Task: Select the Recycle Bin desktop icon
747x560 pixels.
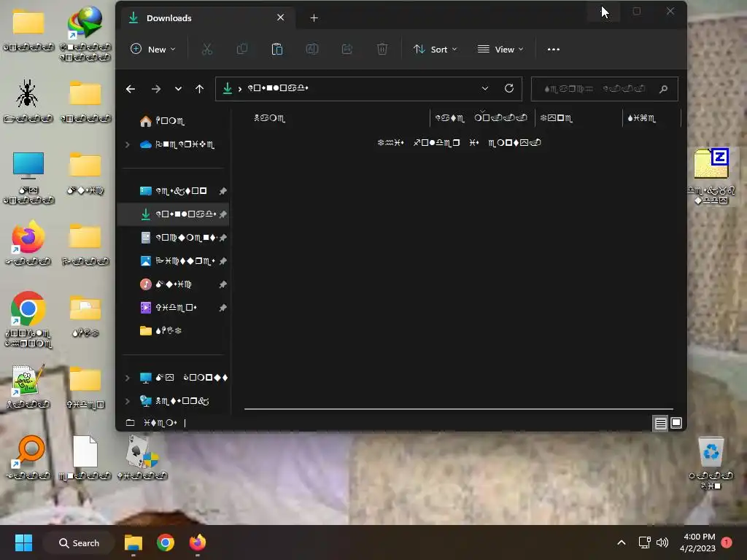Action: point(711,463)
